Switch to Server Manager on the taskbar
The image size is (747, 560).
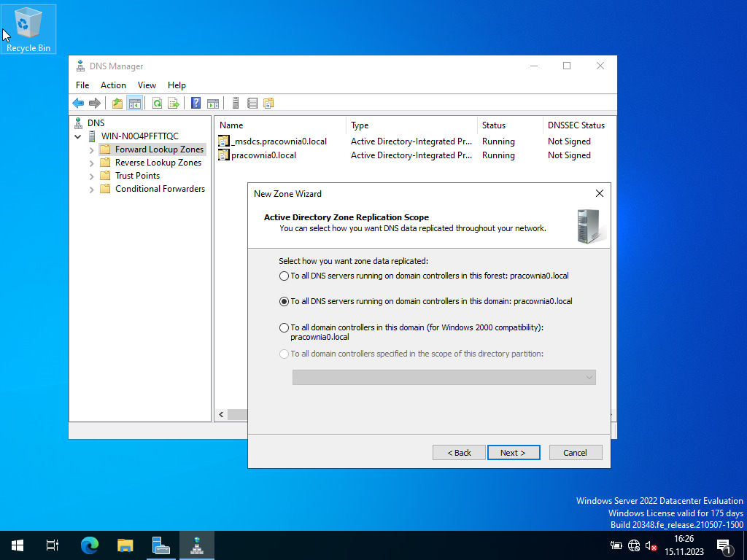[161, 545]
